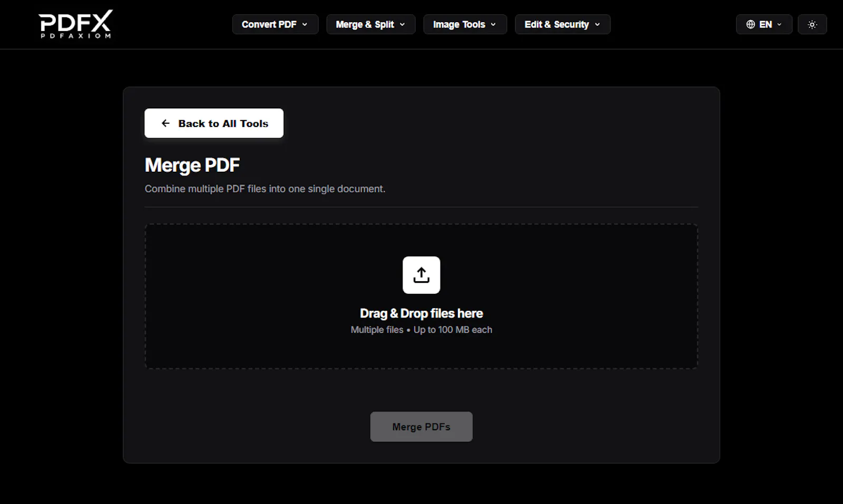Open the Convert PDF dropdown menu
The image size is (843, 504).
point(275,24)
